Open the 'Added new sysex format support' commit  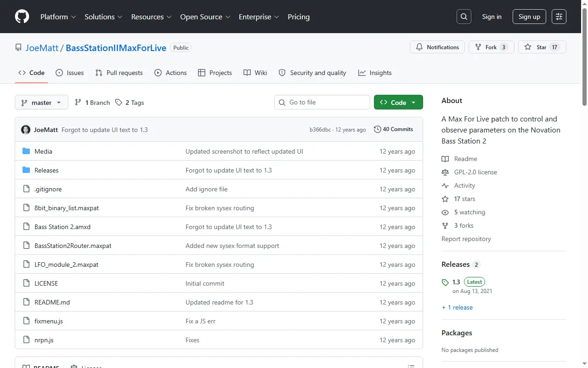(232, 246)
